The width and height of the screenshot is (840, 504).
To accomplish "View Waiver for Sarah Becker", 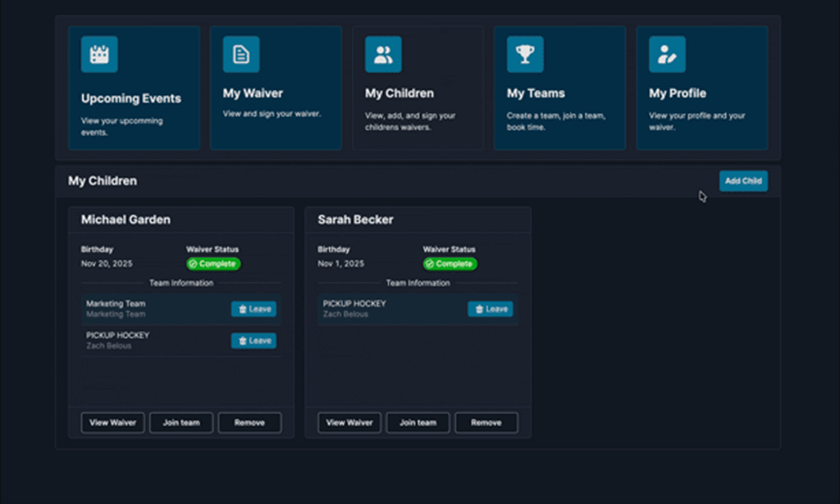I will coord(349,423).
